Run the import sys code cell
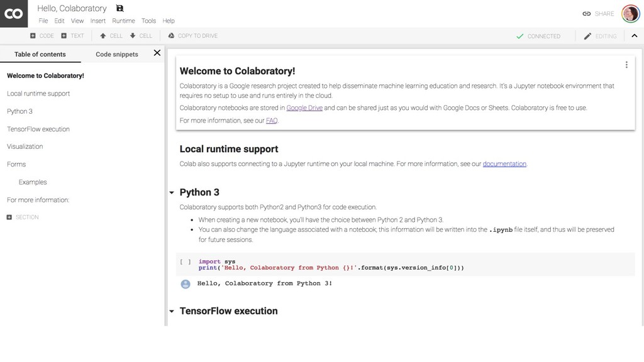Screen dimensions: 644x362 (186, 262)
